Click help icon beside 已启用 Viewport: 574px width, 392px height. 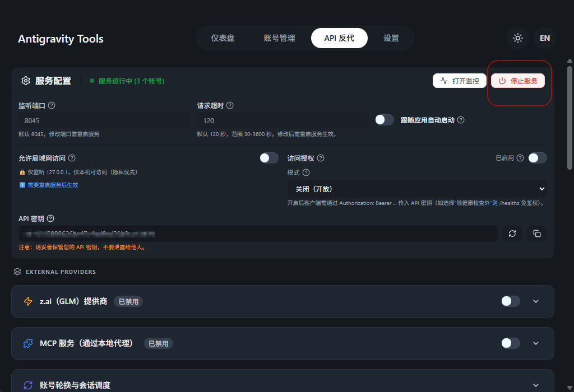pos(520,158)
